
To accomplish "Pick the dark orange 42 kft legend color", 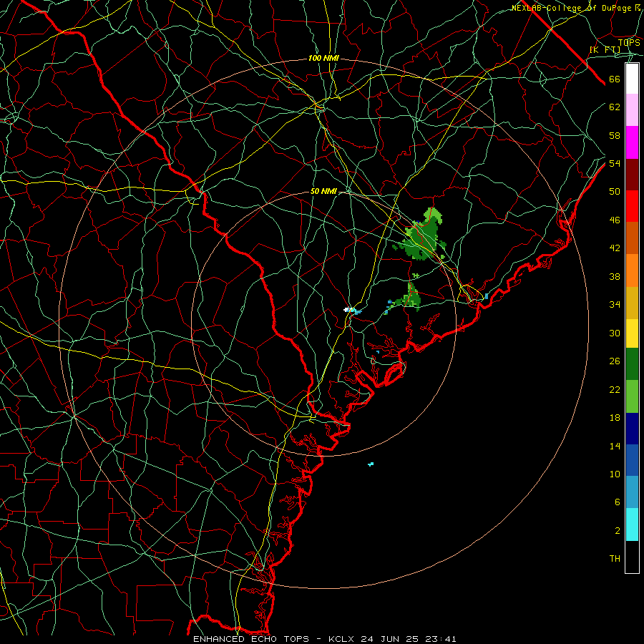I will (632, 238).
